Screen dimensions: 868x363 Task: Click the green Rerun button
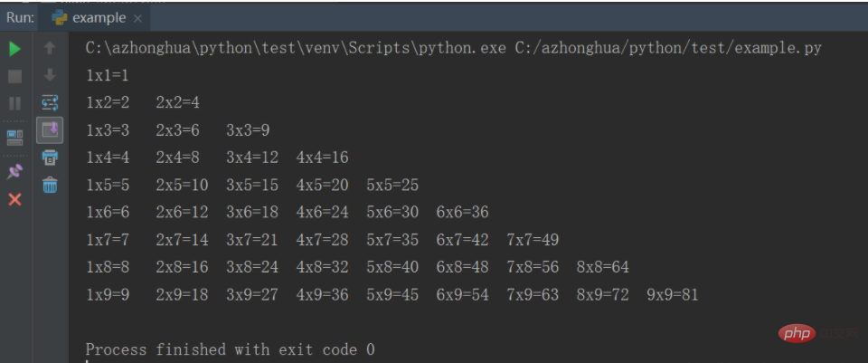coord(14,48)
